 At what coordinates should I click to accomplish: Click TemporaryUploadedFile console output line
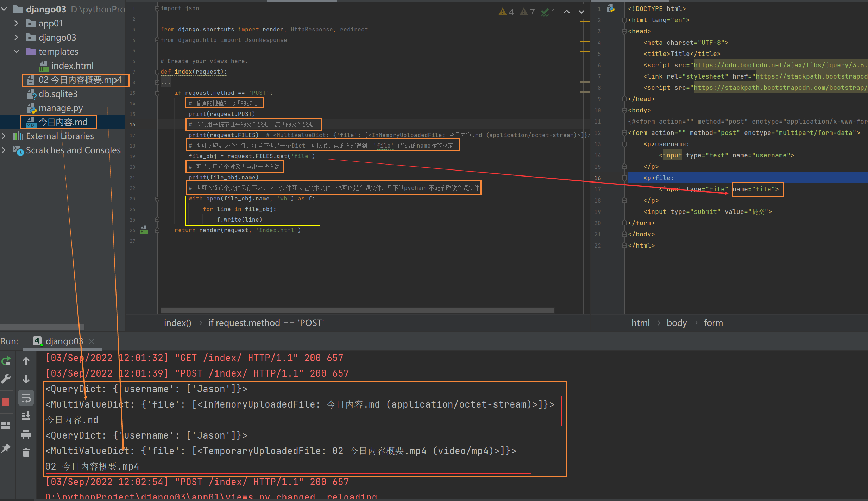(281, 451)
